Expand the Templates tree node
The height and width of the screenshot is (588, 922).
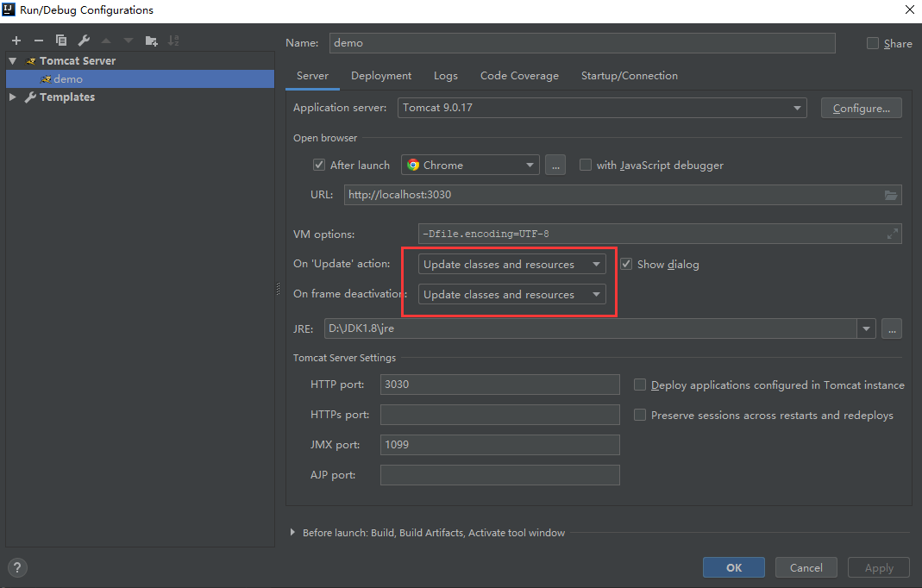point(14,97)
